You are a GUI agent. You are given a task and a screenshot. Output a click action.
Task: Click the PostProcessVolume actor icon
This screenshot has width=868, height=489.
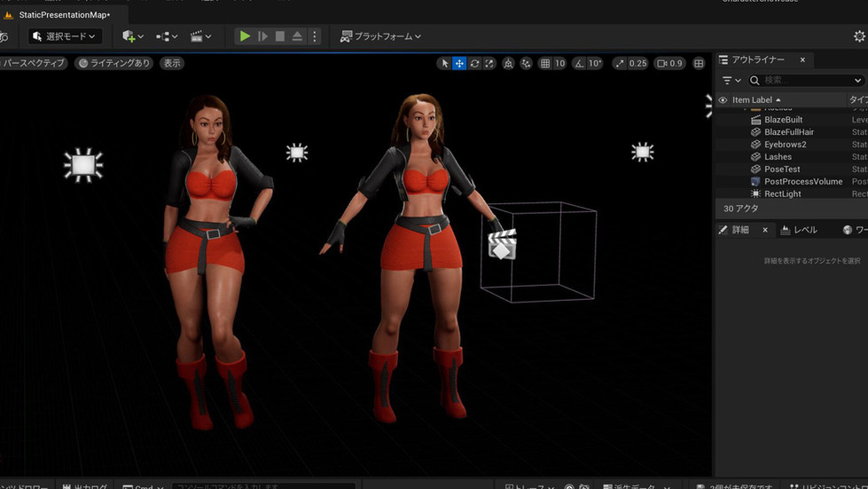click(x=755, y=182)
